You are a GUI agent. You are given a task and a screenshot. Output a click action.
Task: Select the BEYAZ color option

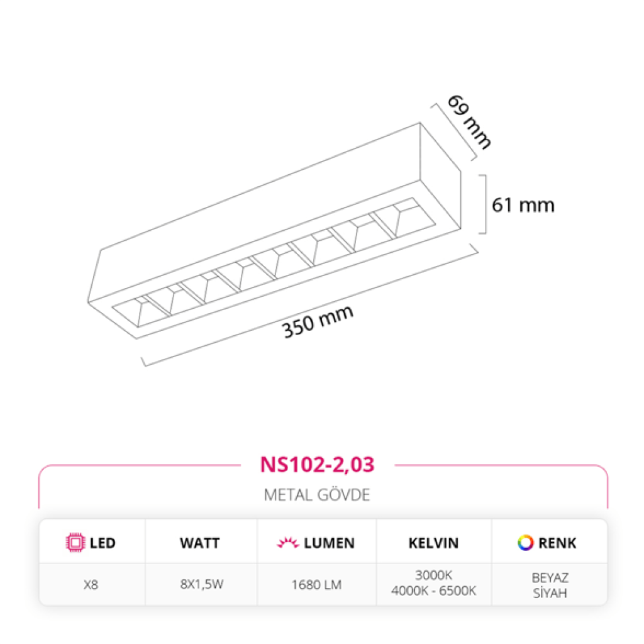coord(550,578)
